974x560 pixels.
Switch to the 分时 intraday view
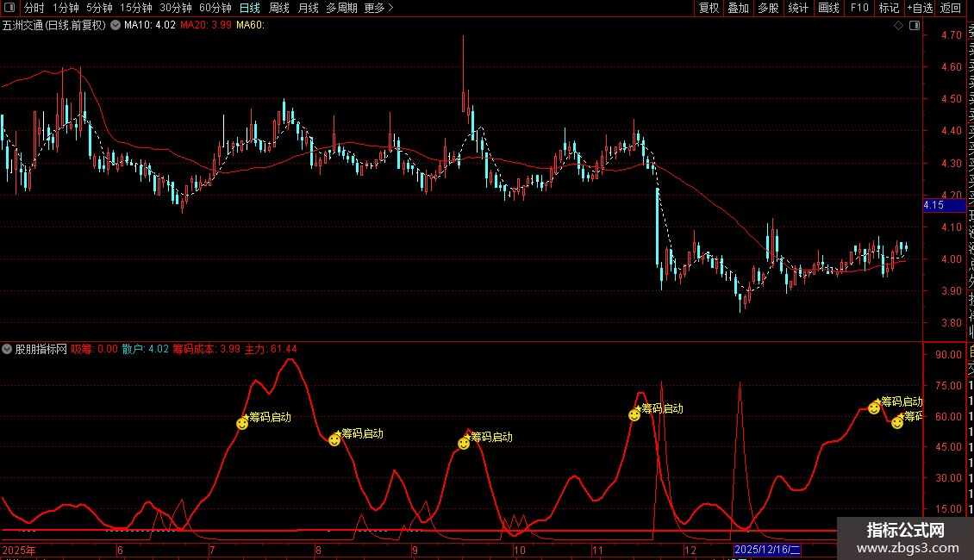coord(34,8)
